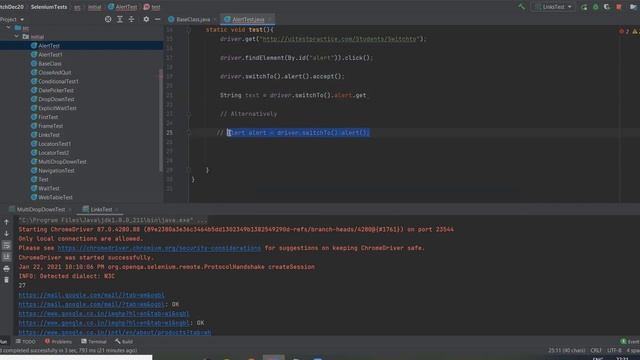Click line 25 in editor gutter
This screenshot has height=360, width=640.
click(169, 133)
